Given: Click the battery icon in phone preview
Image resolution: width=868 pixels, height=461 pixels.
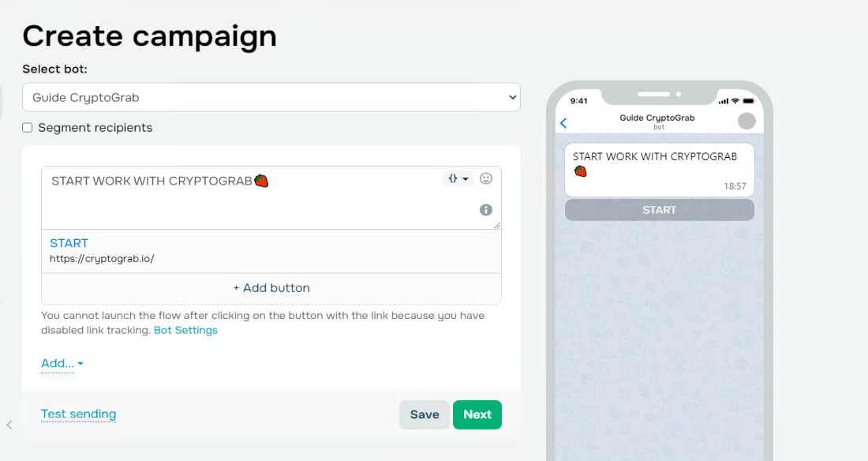Looking at the screenshot, I should coord(747,101).
